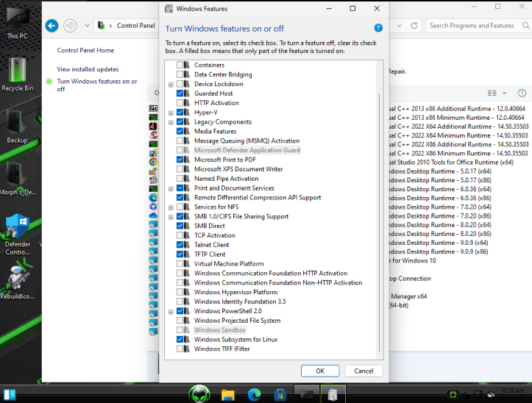This screenshot has height=403, width=532.
Task: Select Microsoft Defender Application Guard entry
Action: point(247,150)
